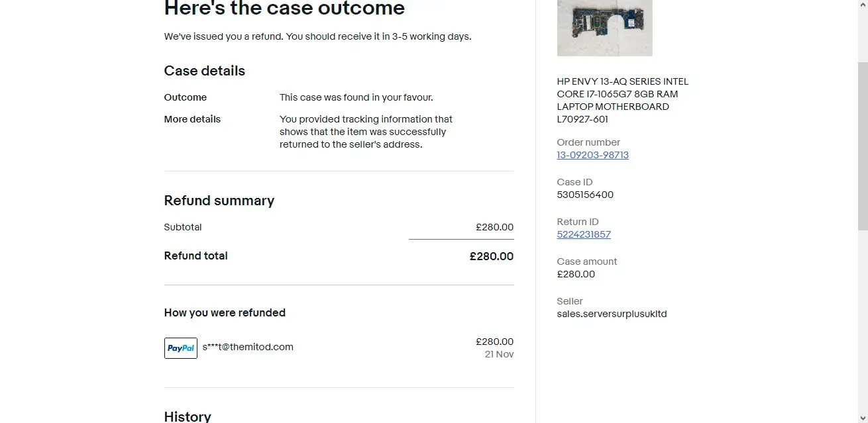Screen dimensions: 868x423
Task: Click "This case was found in your favour" text
Action: (356, 97)
